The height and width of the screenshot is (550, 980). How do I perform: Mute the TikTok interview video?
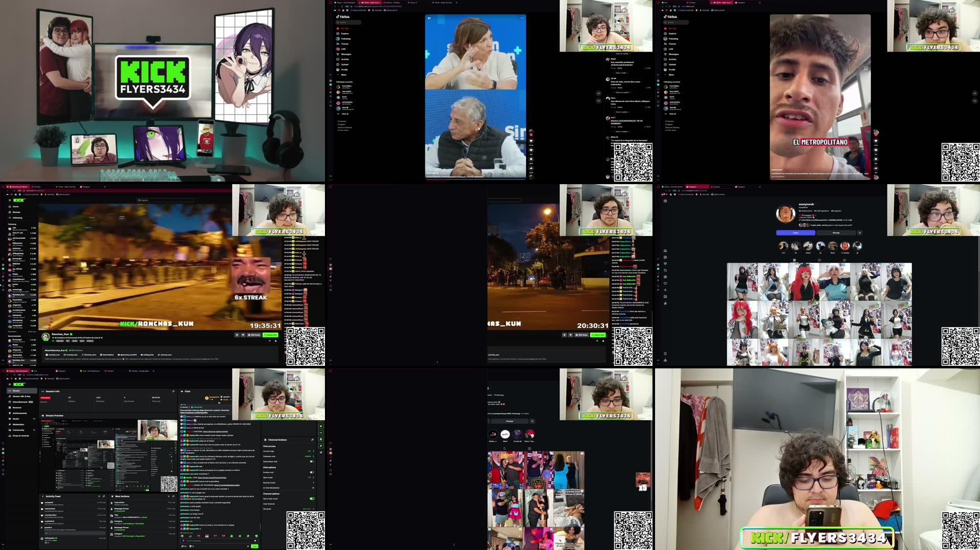coord(429,18)
